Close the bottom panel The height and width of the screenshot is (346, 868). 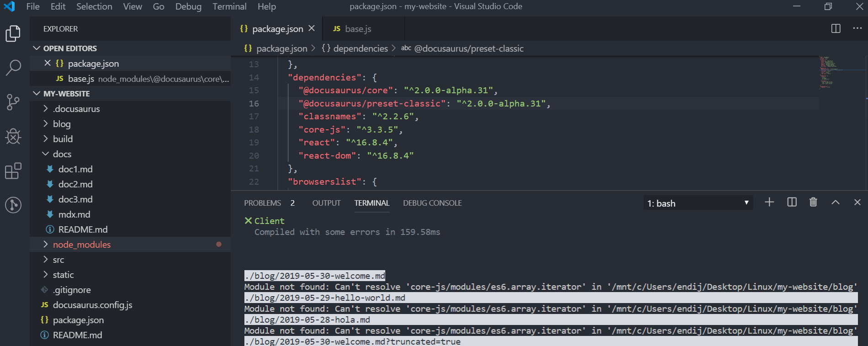[x=857, y=202]
